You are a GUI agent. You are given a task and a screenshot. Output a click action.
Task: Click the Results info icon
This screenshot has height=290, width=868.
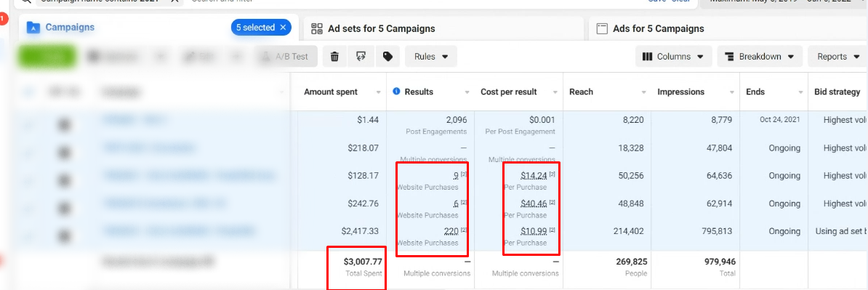tap(395, 92)
